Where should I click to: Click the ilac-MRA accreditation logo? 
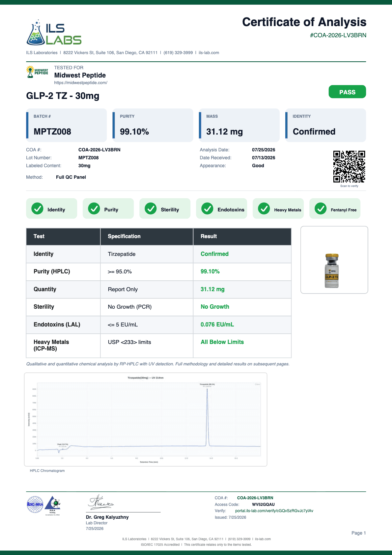click(35, 505)
